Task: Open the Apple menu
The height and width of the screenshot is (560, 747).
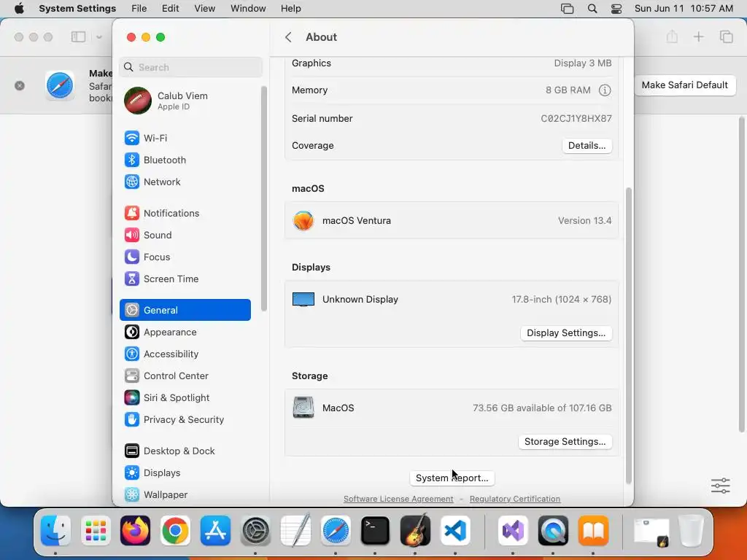Action: (x=19, y=9)
